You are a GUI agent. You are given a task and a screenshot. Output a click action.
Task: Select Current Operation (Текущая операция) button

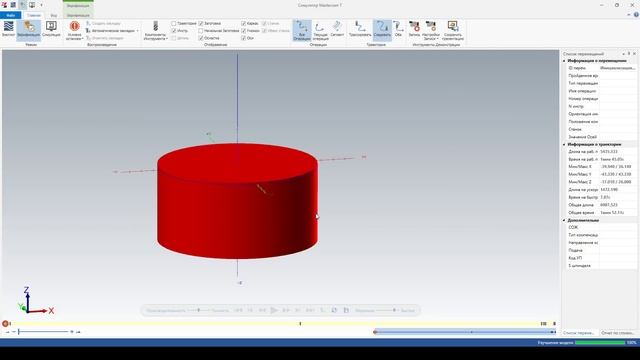click(320, 30)
